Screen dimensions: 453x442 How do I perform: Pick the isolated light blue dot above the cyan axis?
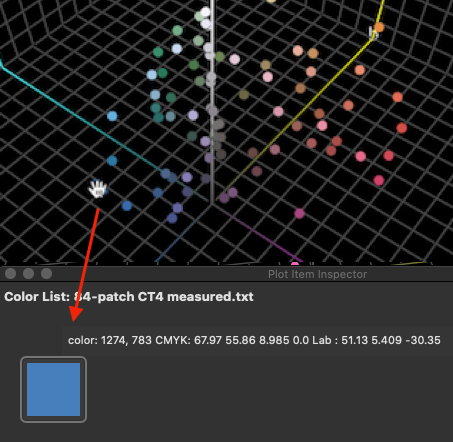click(x=112, y=116)
